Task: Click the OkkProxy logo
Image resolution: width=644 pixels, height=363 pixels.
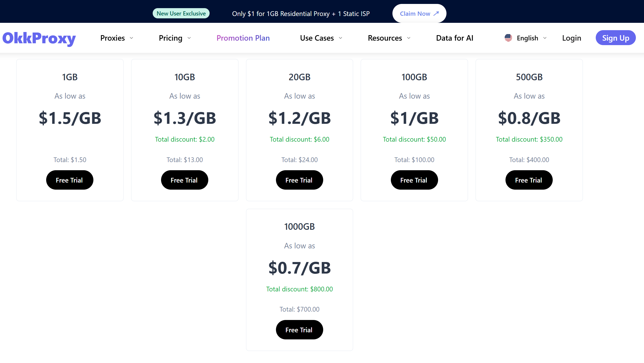Action: click(39, 38)
